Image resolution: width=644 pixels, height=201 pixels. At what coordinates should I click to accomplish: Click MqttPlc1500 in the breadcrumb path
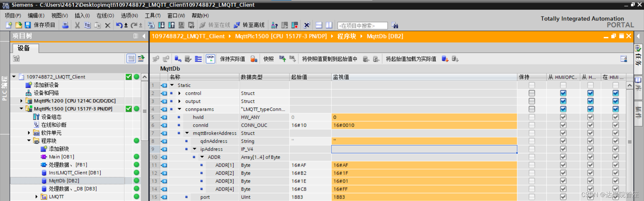click(x=281, y=36)
